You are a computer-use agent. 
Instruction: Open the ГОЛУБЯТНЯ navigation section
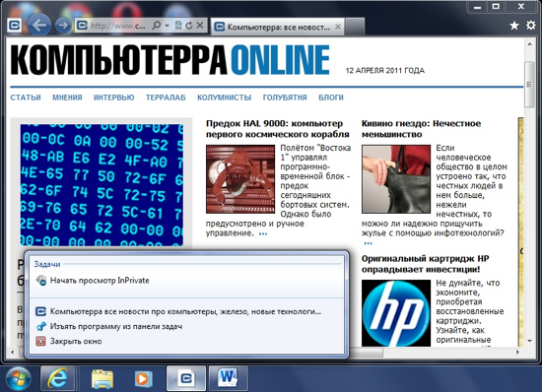[285, 98]
